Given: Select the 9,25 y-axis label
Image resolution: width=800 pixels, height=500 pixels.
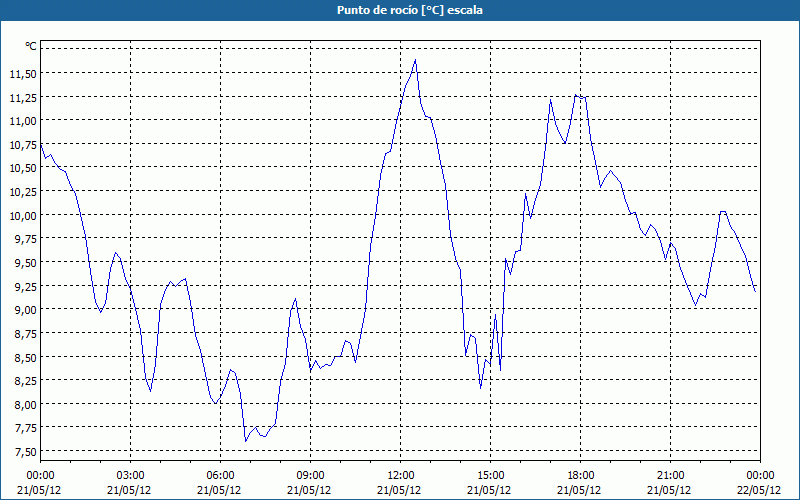Looking at the screenshot, I should [x=26, y=286].
